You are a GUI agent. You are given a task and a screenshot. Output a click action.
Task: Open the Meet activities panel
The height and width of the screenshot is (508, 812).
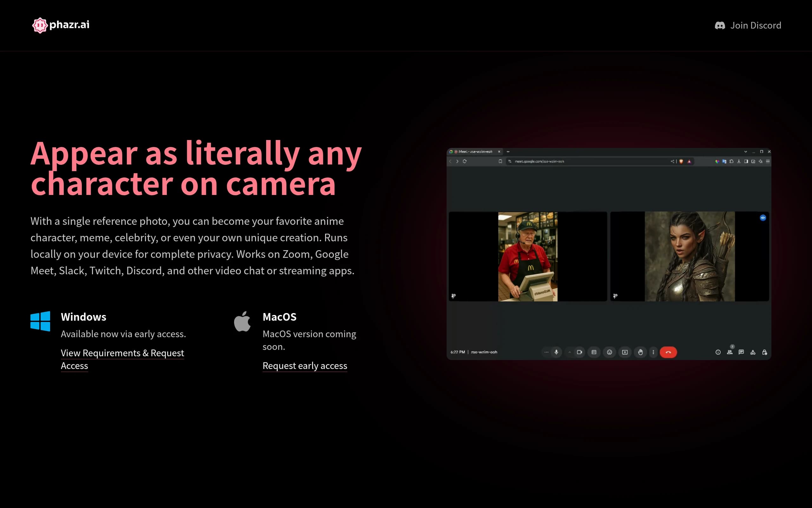coord(753,352)
